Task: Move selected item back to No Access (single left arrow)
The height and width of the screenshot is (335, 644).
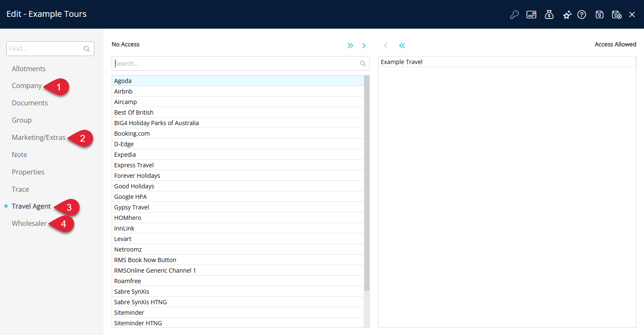Action: 385,46
